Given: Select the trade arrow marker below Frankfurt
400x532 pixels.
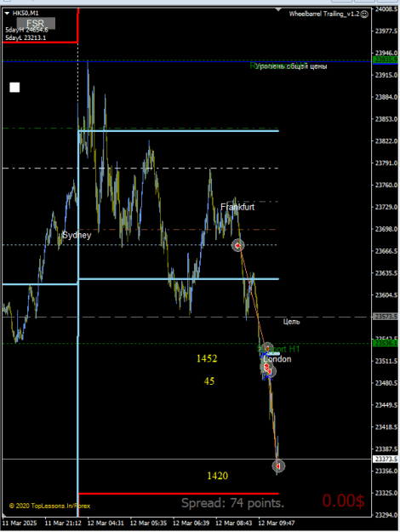Looking at the screenshot, I should (x=237, y=245).
